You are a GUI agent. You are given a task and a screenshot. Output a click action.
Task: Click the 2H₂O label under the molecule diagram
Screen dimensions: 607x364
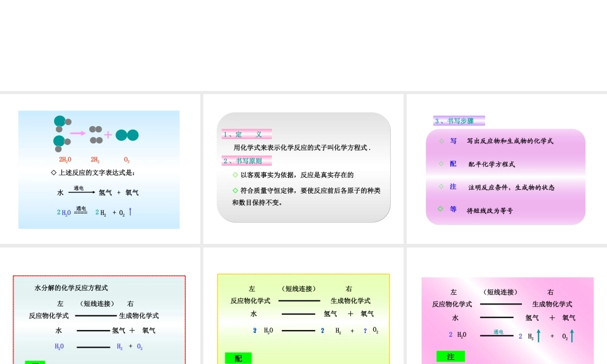pos(65,160)
